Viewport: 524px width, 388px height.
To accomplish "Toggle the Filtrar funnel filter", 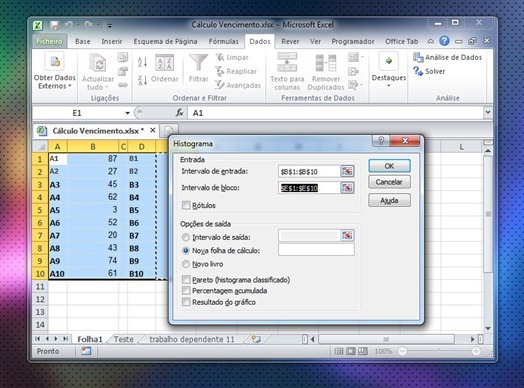I will [199, 69].
